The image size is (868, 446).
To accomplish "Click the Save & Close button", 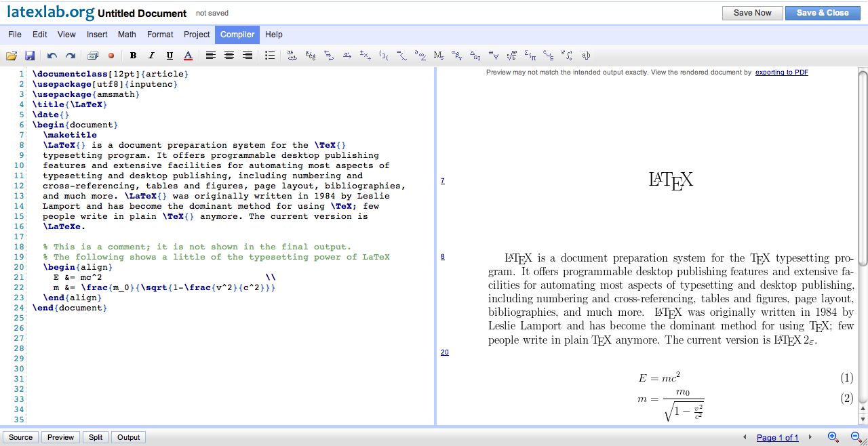I will tap(823, 13).
